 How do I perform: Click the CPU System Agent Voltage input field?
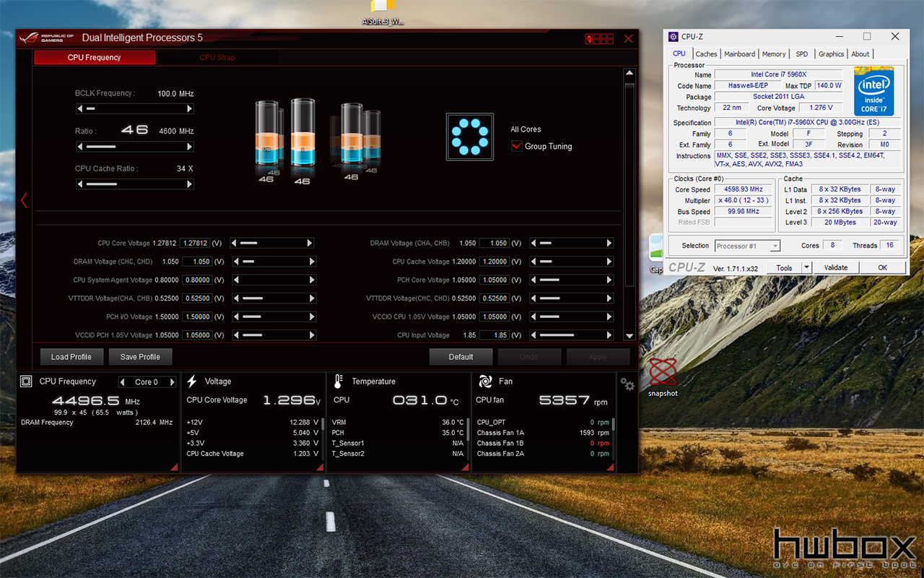[196, 280]
